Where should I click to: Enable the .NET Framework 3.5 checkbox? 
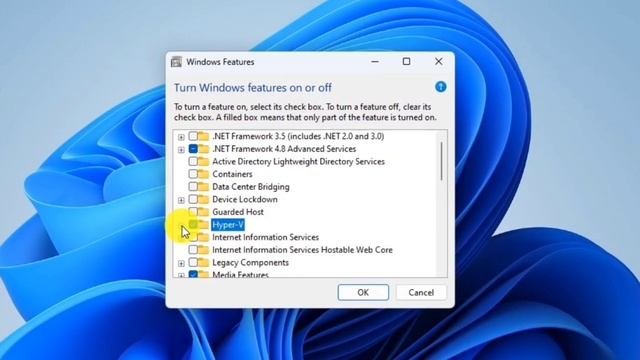pyautogui.click(x=193, y=136)
